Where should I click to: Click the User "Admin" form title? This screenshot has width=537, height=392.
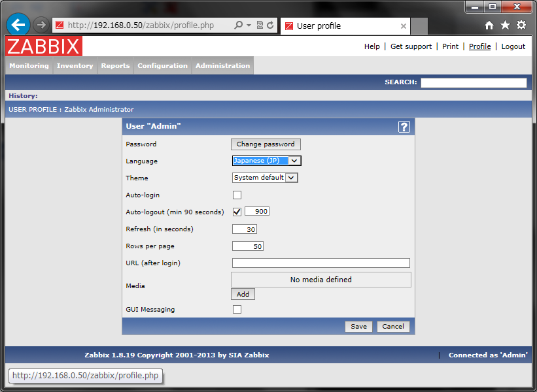pyautogui.click(x=153, y=126)
